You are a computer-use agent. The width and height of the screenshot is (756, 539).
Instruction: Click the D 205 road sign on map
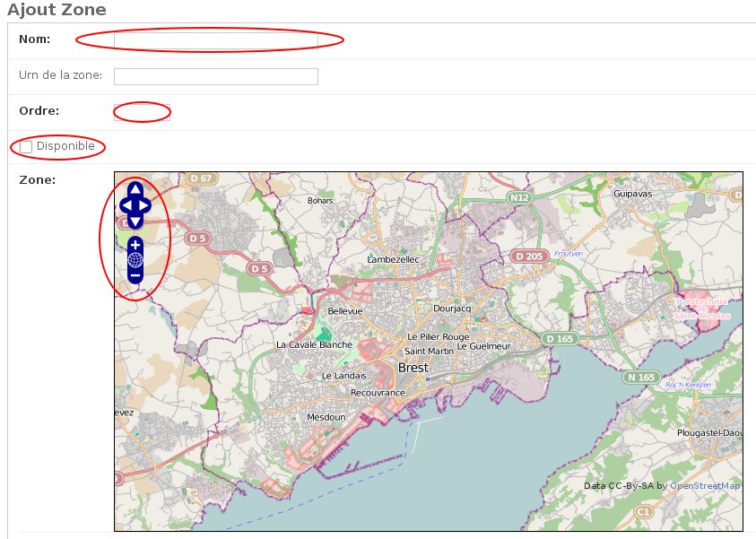(x=529, y=256)
